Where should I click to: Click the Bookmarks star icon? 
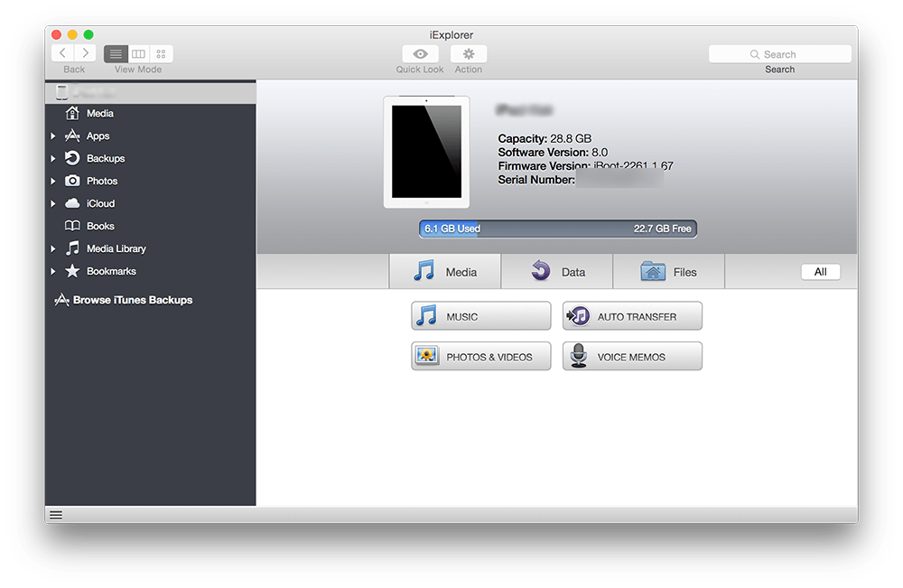(72, 271)
